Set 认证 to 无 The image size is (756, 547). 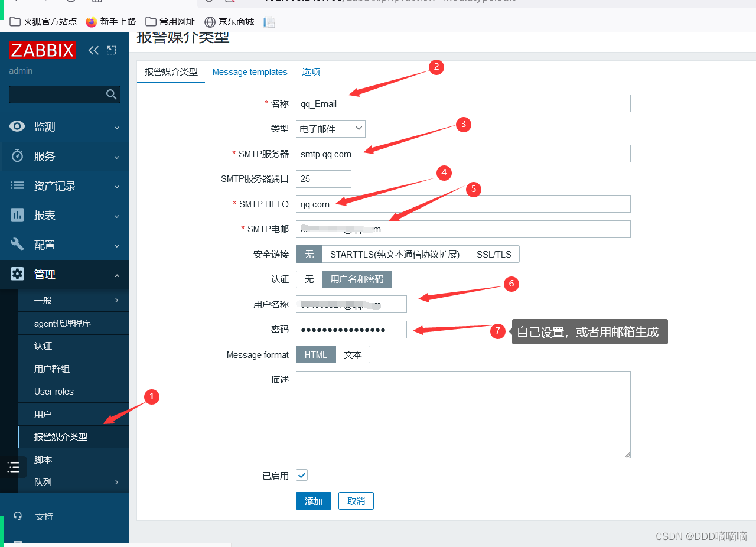pyautogui.click(x=309, y=279)
